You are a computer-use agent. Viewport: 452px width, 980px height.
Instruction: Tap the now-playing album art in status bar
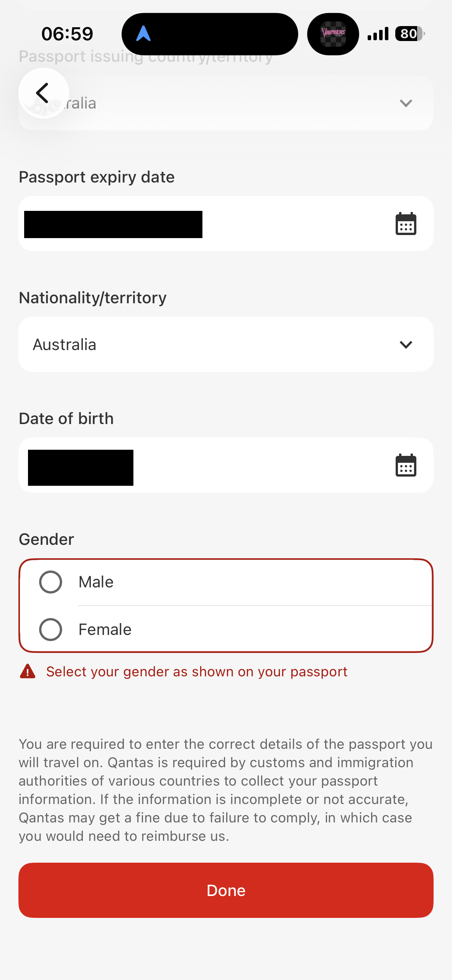pos(333,34)
